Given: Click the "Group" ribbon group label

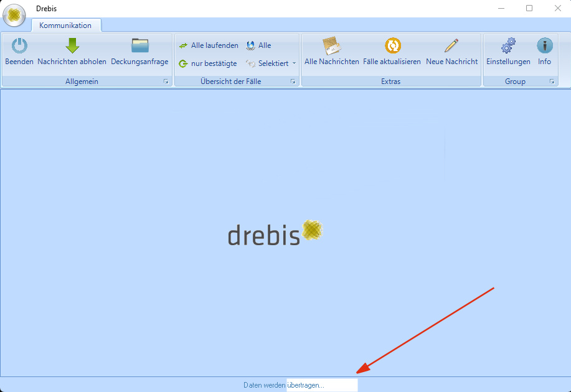Looking at the screenshot, I should pos(515,82).
